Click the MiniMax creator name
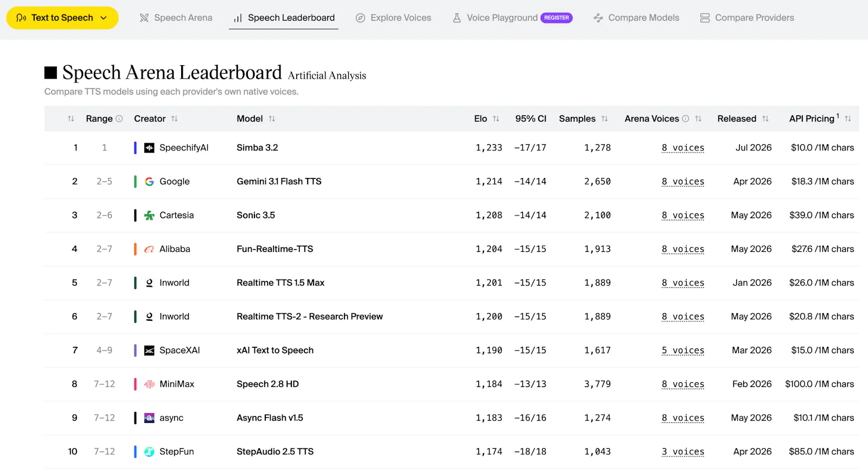868x476 pixels. (x=177, y=384)
